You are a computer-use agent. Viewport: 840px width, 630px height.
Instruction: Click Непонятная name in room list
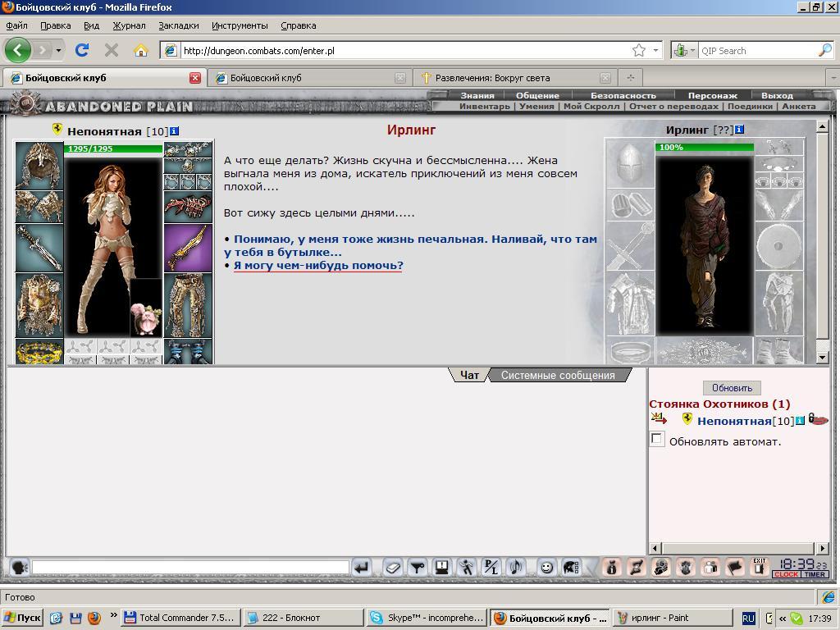pos(734,421)
